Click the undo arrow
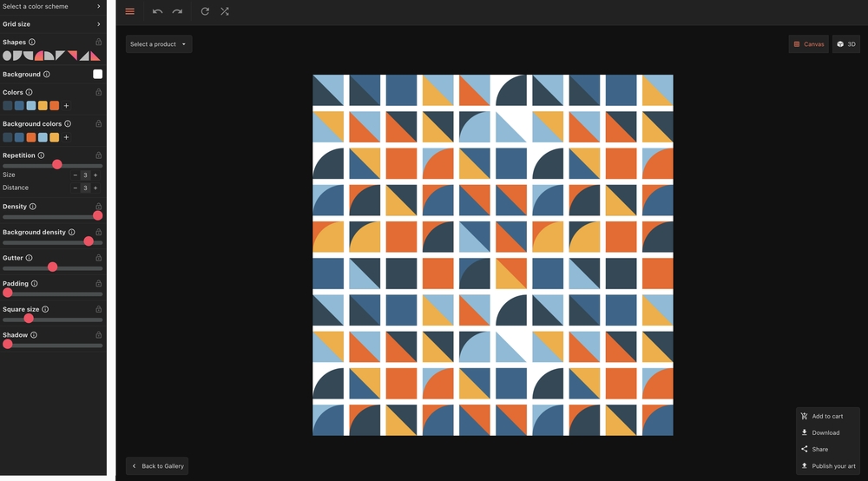This screenshot has height=481, width=868. pos(157,11)
